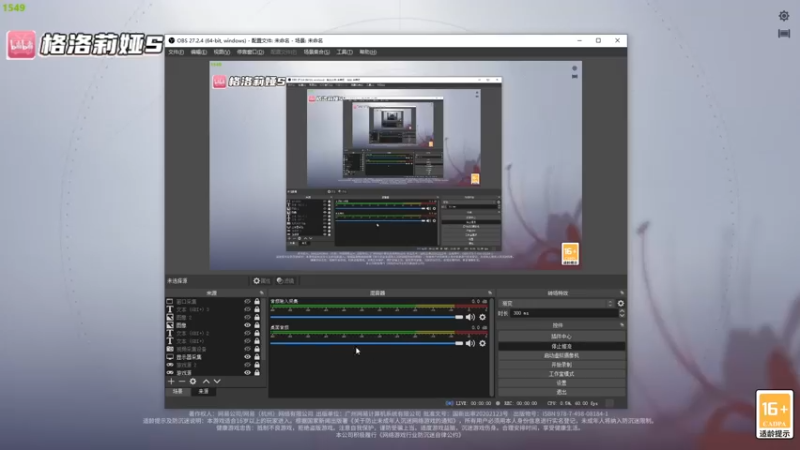The width and height of the screenshot is (800, 450).
Task: Click the bilibili logo icon at top left
Action: (x=21, y=45)
